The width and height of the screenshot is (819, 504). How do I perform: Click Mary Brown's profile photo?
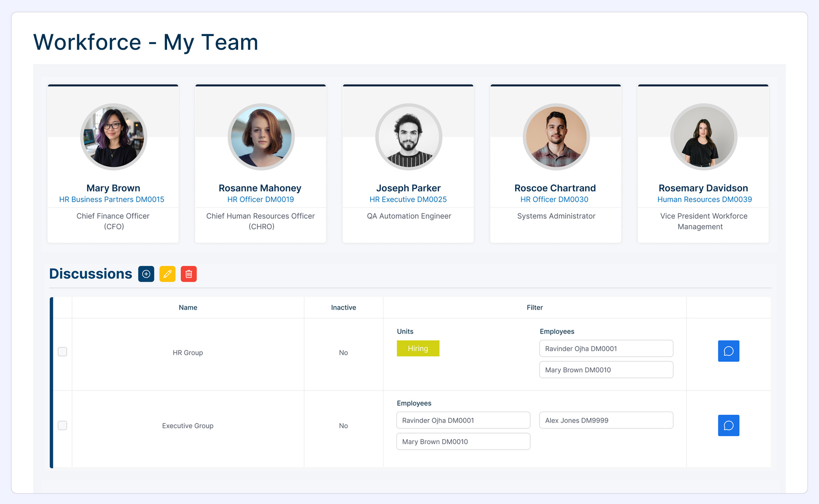(113, 137)
